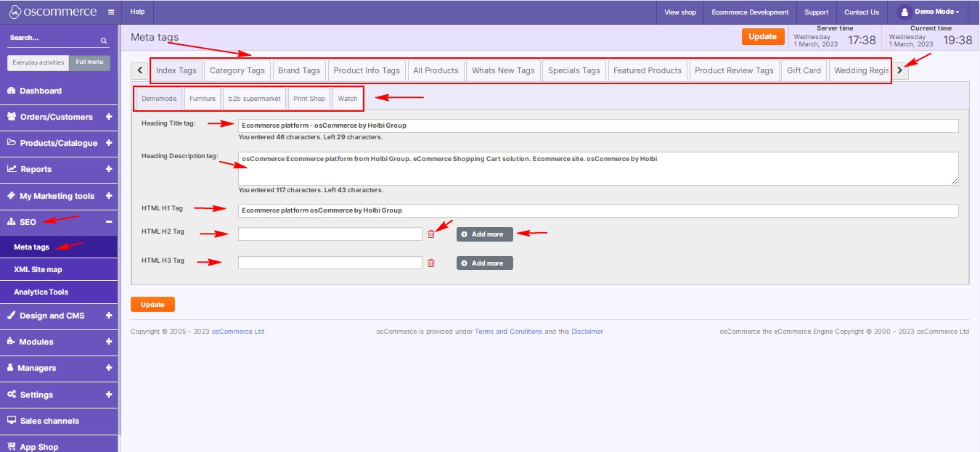This screenshot has width=980, height=452.
Task: Open the Demo Mode dropdown
Action: pyautogui.click(x=936, y=12)
